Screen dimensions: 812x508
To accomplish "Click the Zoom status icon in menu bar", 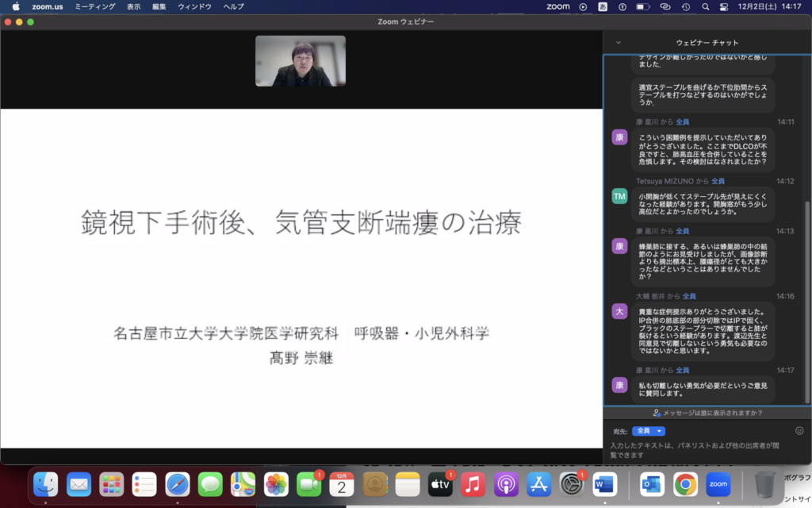I will (558, 6).
